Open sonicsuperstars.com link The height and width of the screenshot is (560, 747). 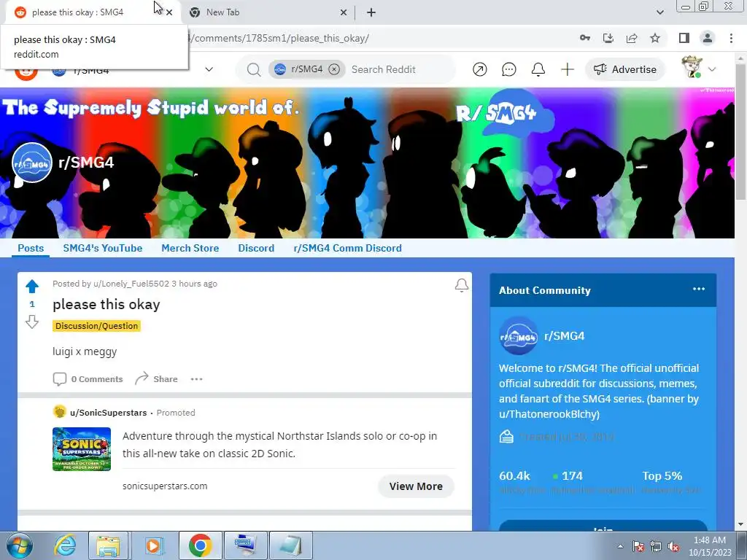click(165, 486)
